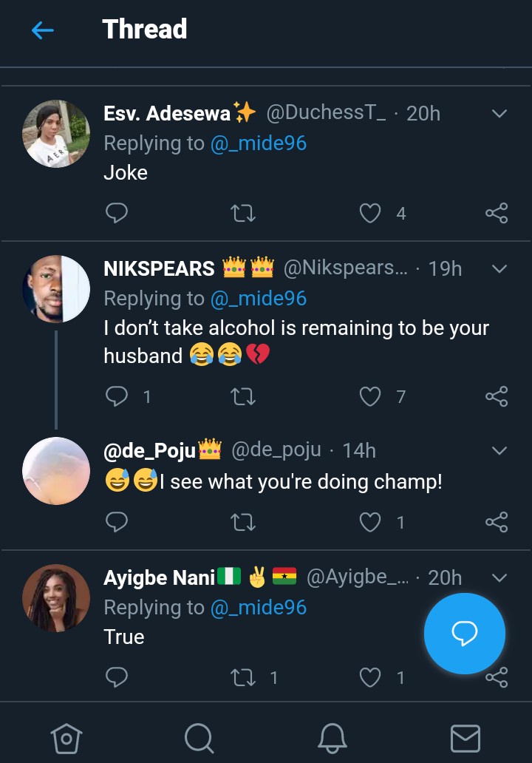Open the @_mide96 link under Esv. Adesewa
Screen dimensions: 532x763
258,143
